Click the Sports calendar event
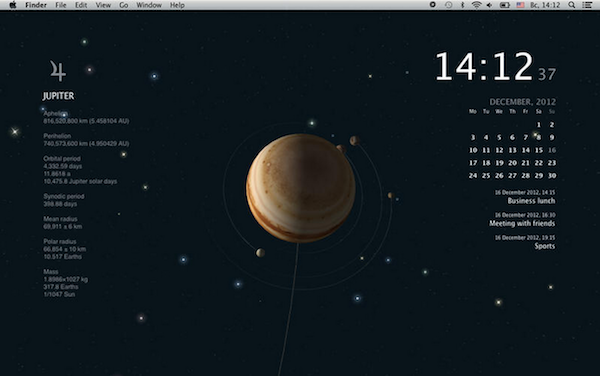 (x=545, y=246)
